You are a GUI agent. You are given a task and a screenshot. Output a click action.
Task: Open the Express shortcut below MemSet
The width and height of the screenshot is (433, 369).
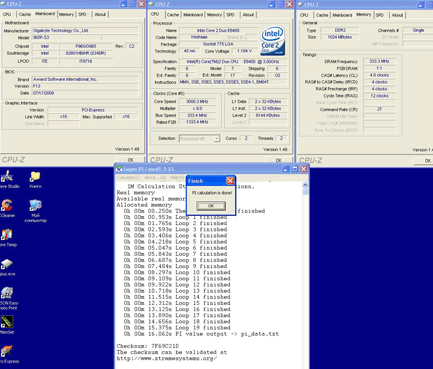(8, 354)
